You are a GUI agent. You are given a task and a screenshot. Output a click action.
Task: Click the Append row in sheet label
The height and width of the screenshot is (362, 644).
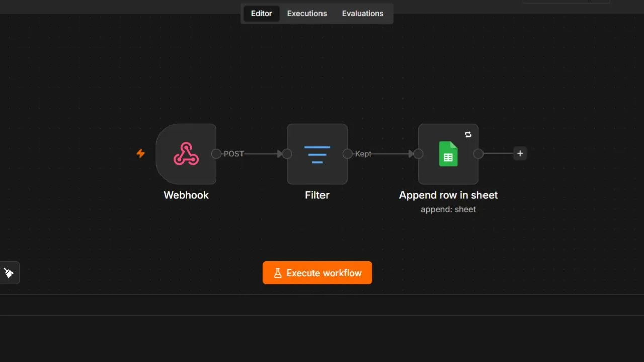pos(448,195)
